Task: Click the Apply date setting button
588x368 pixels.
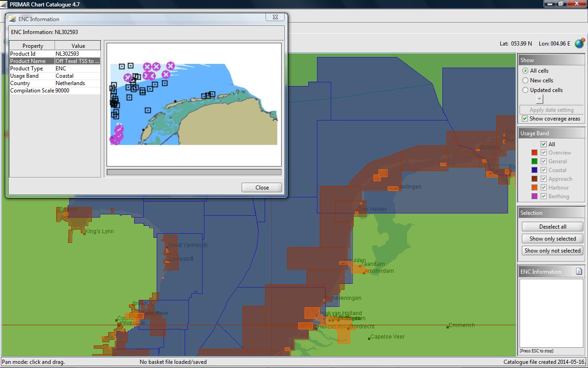Action: pos(551,110)
